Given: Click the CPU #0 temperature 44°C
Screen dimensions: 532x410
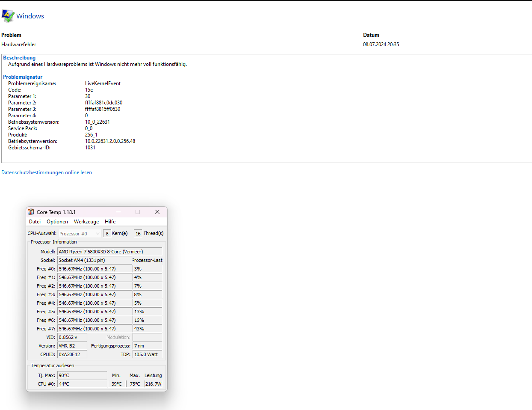Looking at the screenshot, I should click(x=82, y=384).
